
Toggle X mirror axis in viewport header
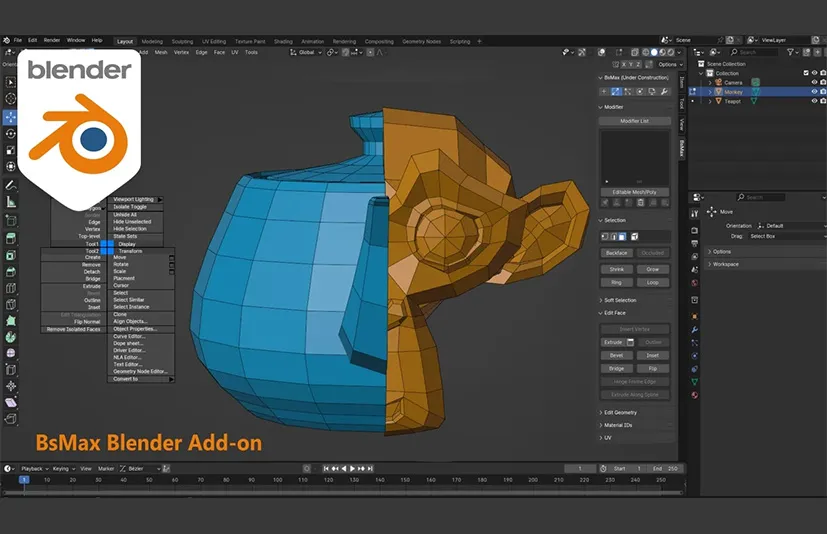[x=624, y=64]
